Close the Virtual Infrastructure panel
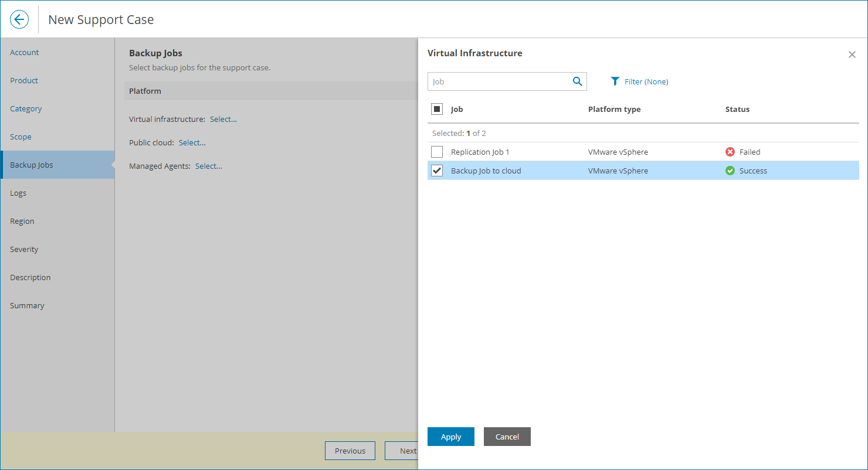The height and width of the screenshot is (470, 868). point(852,55)
